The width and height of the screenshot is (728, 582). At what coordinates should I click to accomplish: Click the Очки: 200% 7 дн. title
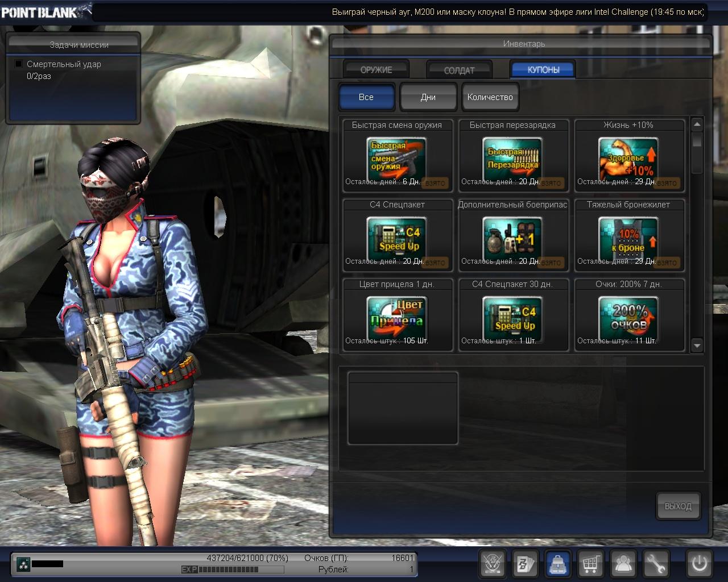tap(628, 284)
